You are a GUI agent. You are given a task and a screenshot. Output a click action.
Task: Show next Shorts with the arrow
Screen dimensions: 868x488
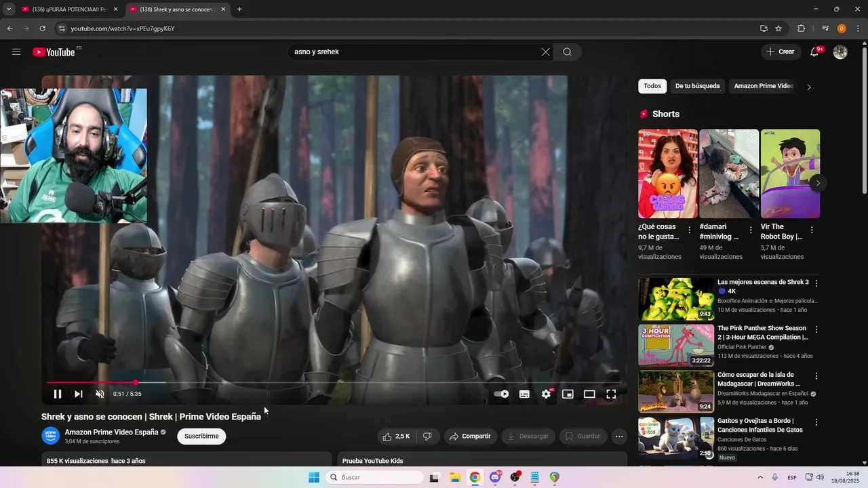click(x=818, y=183)
